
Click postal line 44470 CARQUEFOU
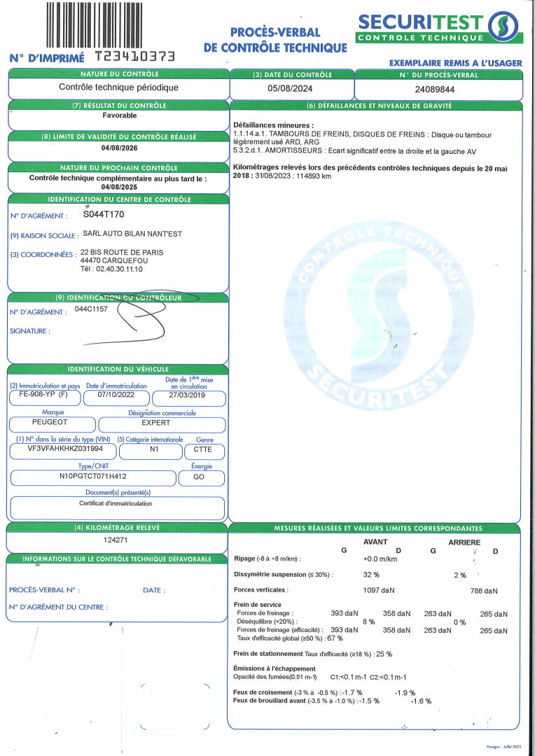click(x=114, y=261)
